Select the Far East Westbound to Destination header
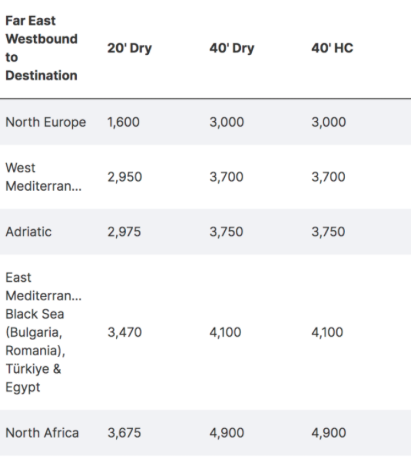411x463 pixels. pyautogui.click(x=41, y=48)
